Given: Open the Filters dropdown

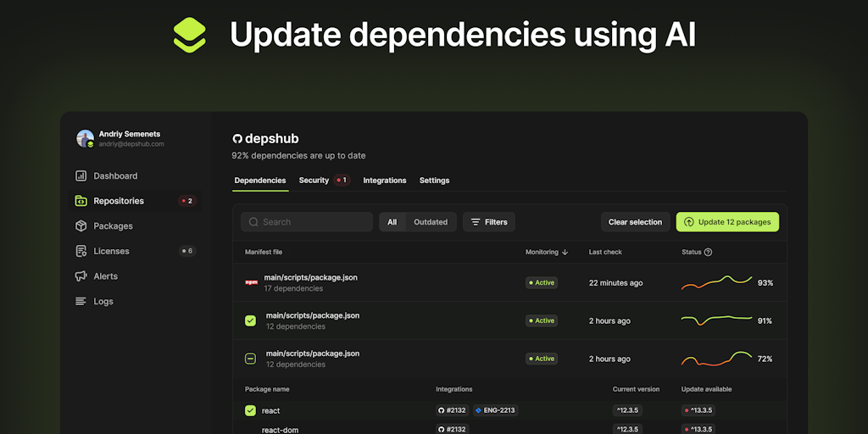Looking at the screenshot, I should pos(489,222).
